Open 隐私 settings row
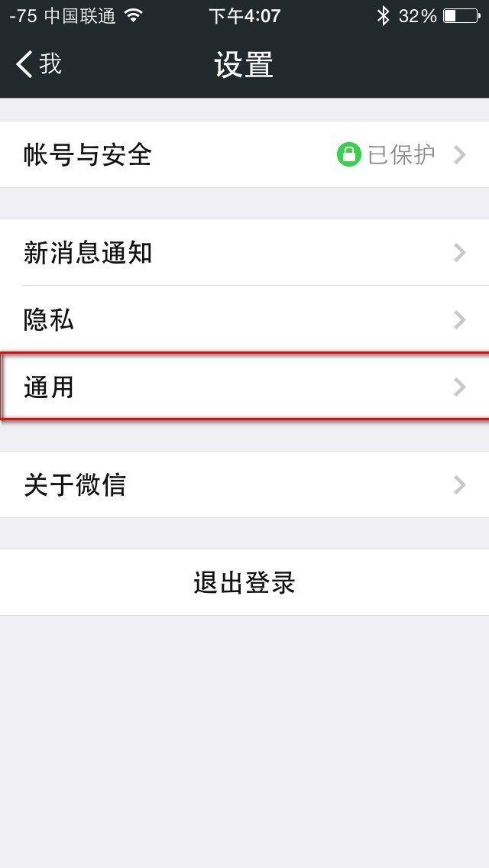The height and width of the screenshot is (868, 489). (244, 319)
